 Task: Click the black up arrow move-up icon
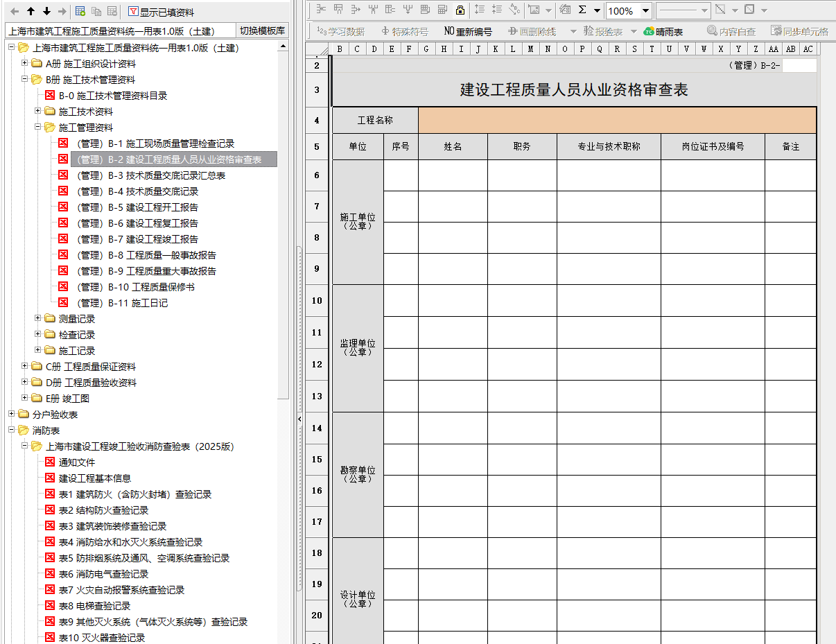(x=31, y=11)
